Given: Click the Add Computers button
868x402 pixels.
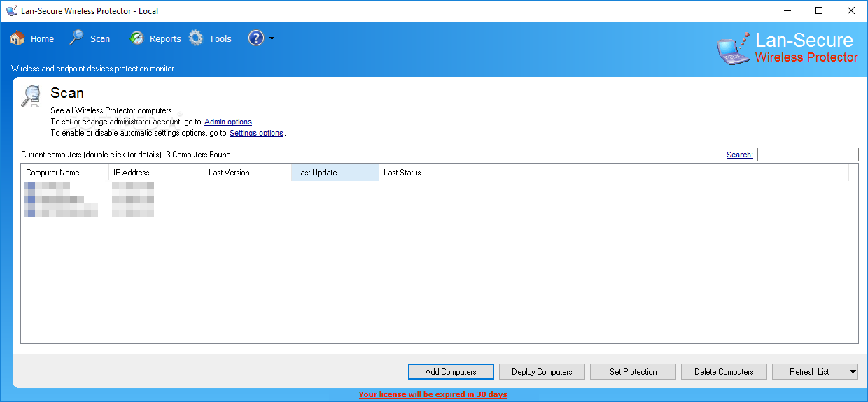Looking at the screenshot, I should [x=451, y=372].
